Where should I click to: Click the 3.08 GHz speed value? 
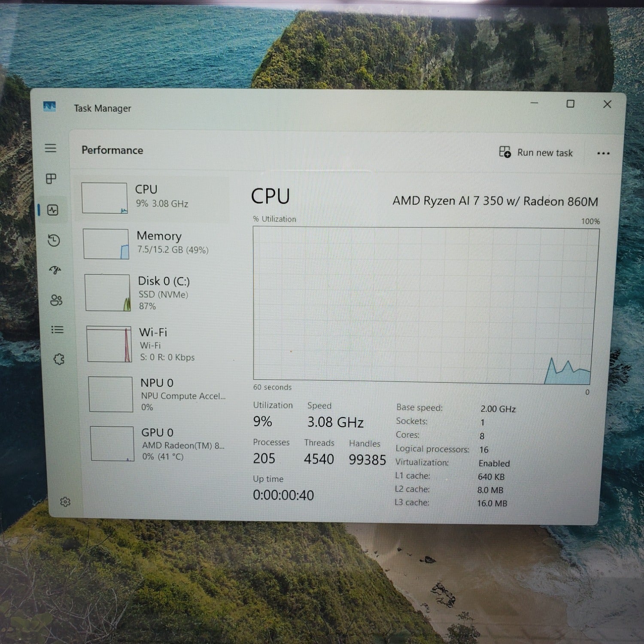pyautogui.click(x=335, y=422)
